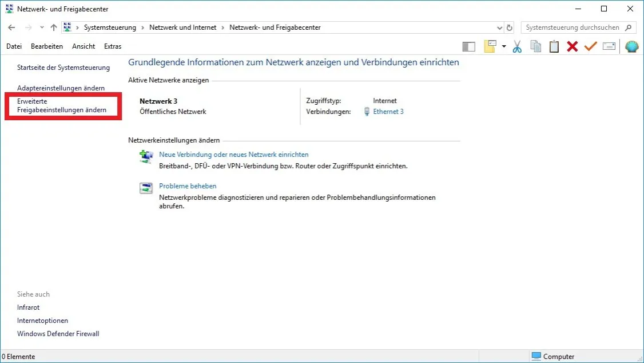The image size is (644, 363).
Task: Open 'Windows Defender Firewall' link
Action: (x=58, y=333)
